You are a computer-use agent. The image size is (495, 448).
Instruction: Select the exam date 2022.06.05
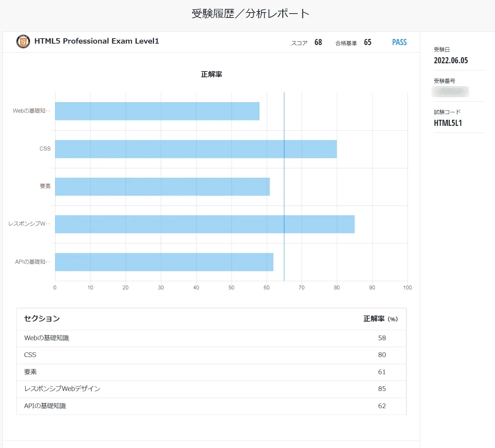(451, 60)
